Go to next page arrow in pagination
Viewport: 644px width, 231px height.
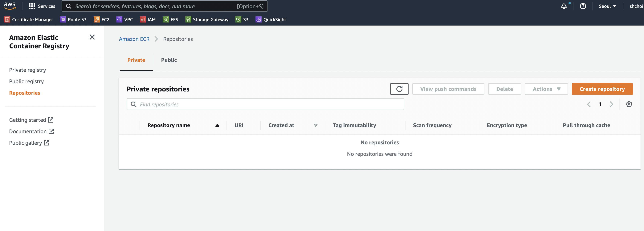pyautogui.click(x=611, y=104)
